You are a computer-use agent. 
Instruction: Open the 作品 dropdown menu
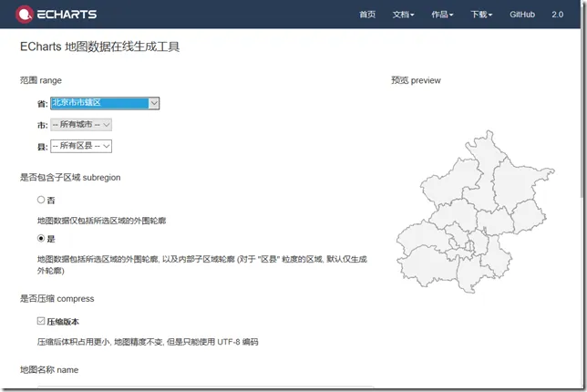pos(442,15)
